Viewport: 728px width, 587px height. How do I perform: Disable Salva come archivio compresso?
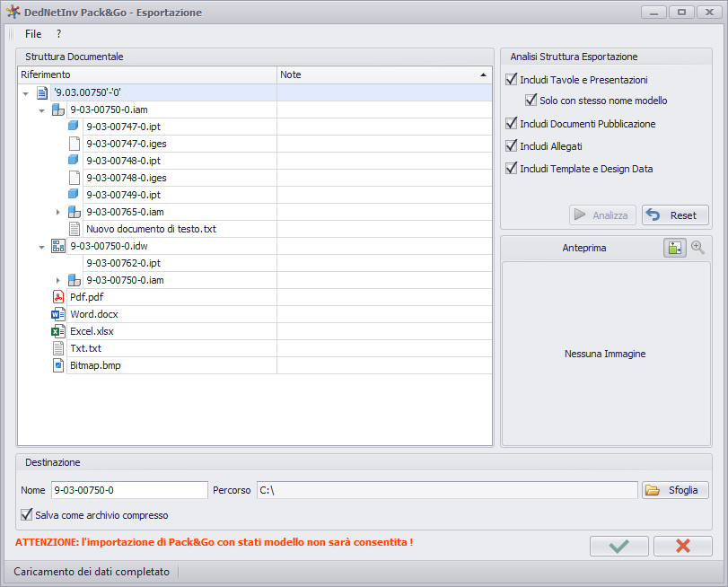point(26,514)
